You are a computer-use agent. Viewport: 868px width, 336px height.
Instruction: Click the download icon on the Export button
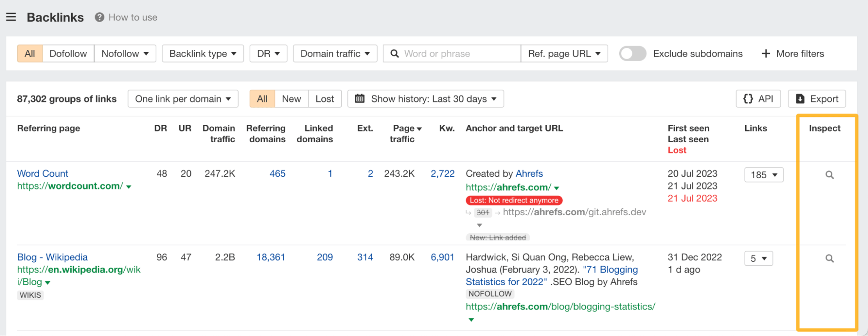[x=800, y=99]
